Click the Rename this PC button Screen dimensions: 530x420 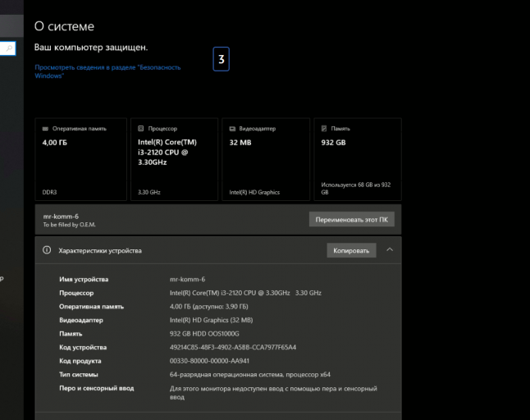(x=351, y=220)
